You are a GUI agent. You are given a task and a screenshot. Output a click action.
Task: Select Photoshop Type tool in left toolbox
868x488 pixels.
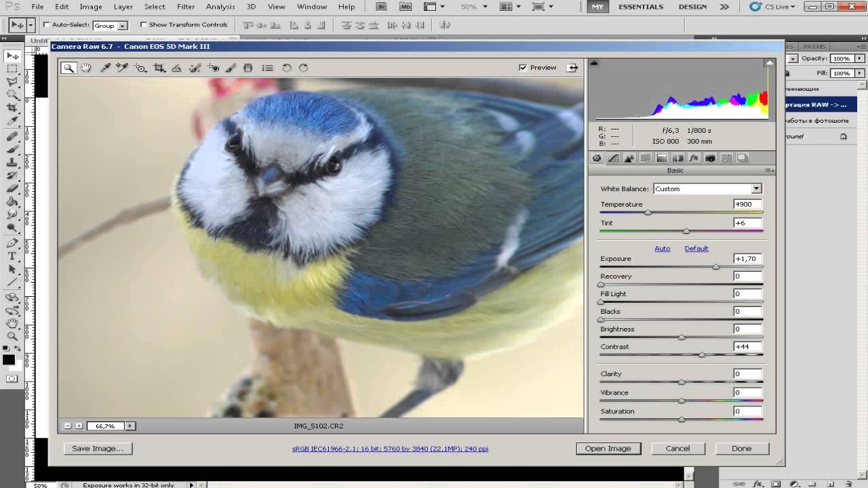point(12,256)
